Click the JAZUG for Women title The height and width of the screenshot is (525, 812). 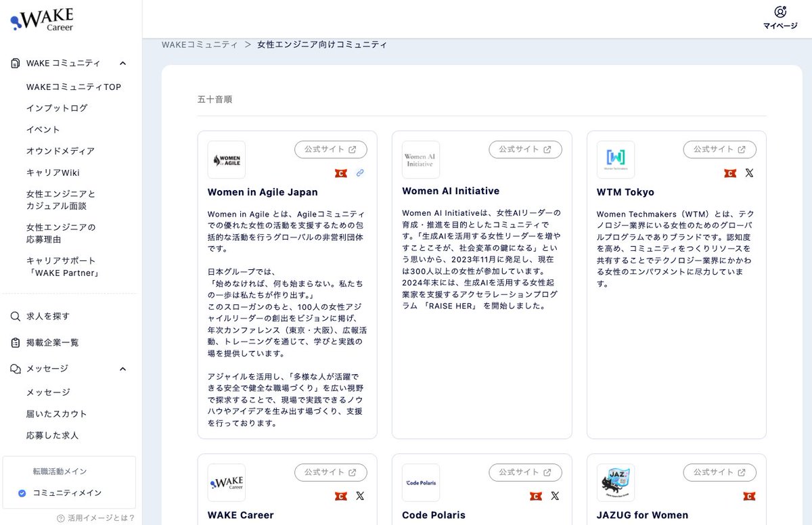[x=642, y=515]
